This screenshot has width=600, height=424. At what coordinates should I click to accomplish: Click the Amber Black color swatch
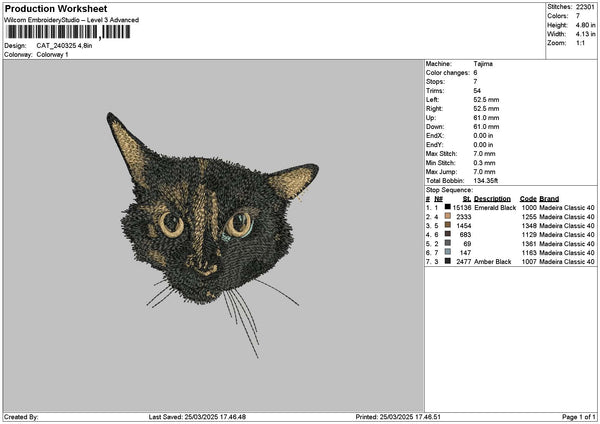point(447,261)
